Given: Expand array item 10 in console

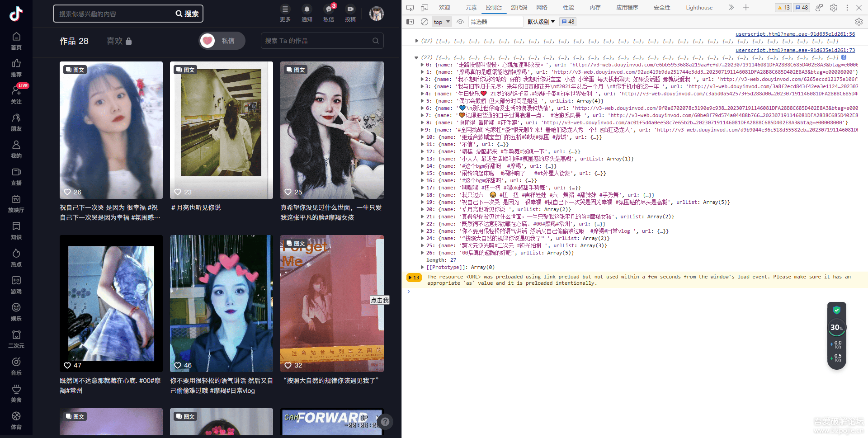Looking at the screenshot, I should click(x=422, y=137).
